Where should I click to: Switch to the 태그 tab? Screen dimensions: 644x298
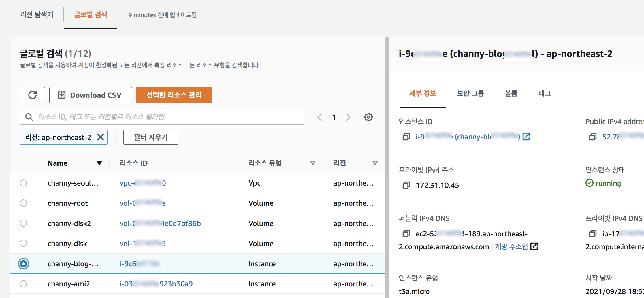click(x=544, y=93)
